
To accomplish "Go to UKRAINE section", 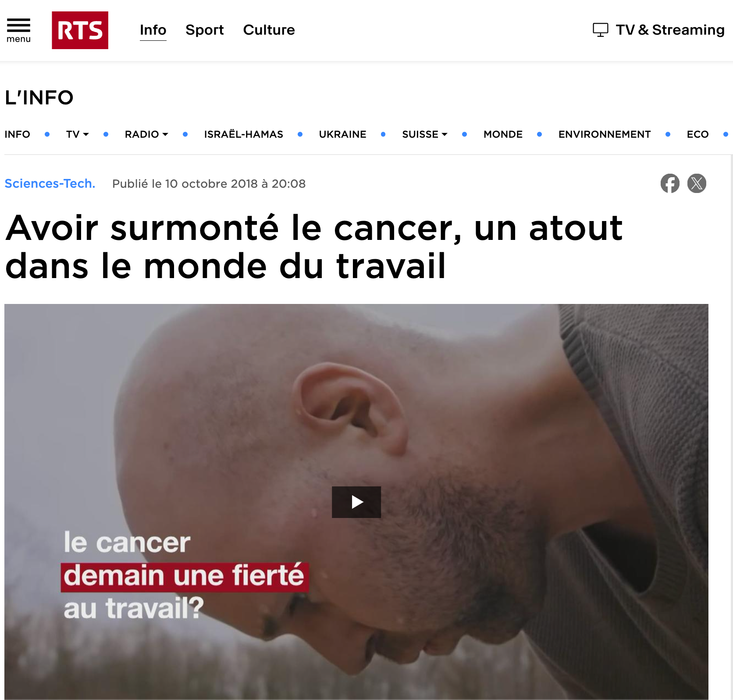I will point(342,134).
